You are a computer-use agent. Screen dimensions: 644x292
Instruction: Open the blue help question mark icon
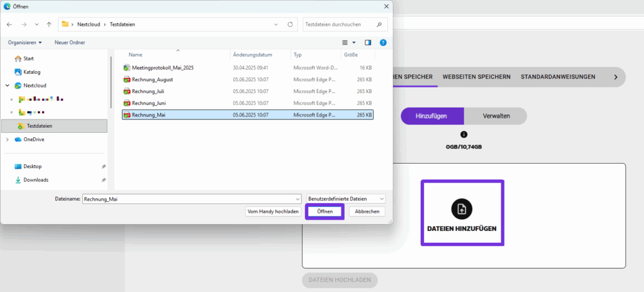pyautogui.click(x=382, y=42)
